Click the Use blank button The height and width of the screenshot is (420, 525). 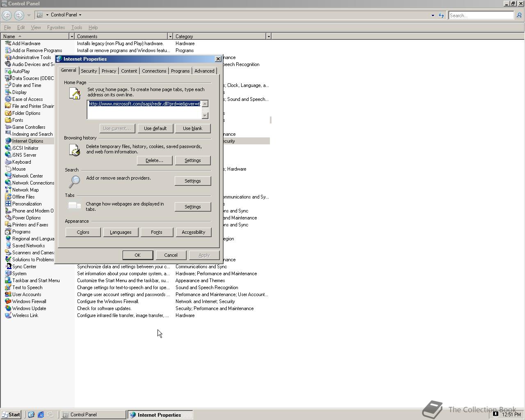193,128
